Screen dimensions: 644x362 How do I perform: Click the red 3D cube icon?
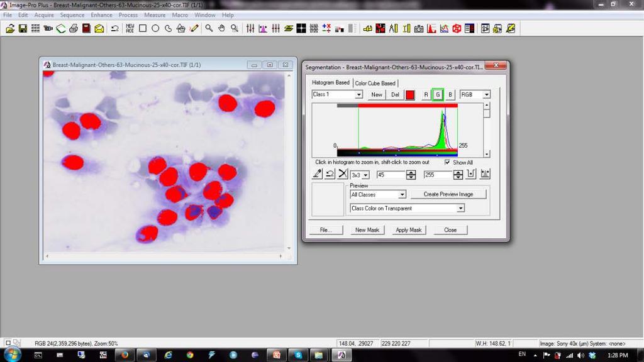coord(457,29)
